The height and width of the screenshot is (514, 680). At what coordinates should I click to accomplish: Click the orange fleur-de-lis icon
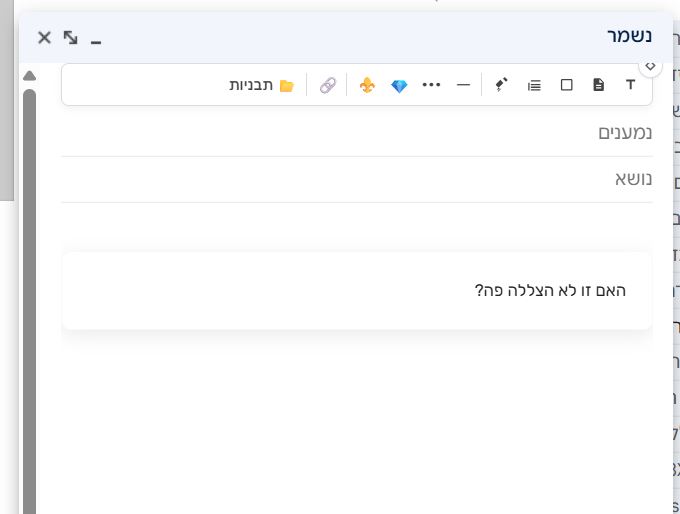click(x=367, y=85)
